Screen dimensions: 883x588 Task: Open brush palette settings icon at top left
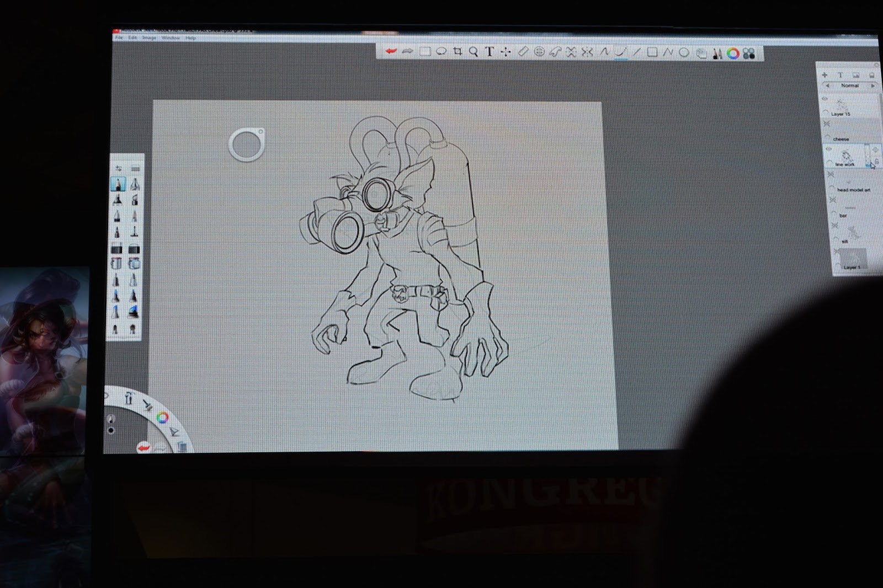(118, 168)
